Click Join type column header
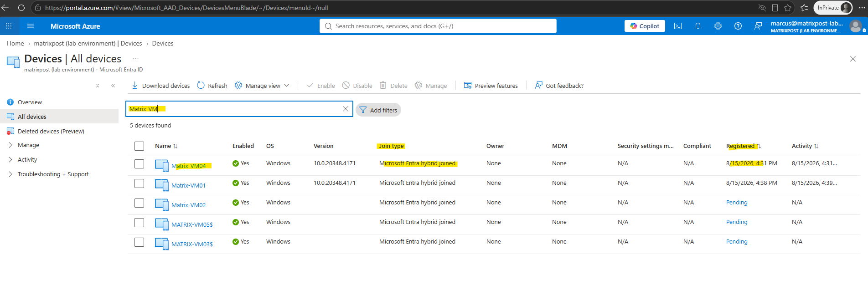The height and width of the screenshot is (290, 868). click(391, 146)
